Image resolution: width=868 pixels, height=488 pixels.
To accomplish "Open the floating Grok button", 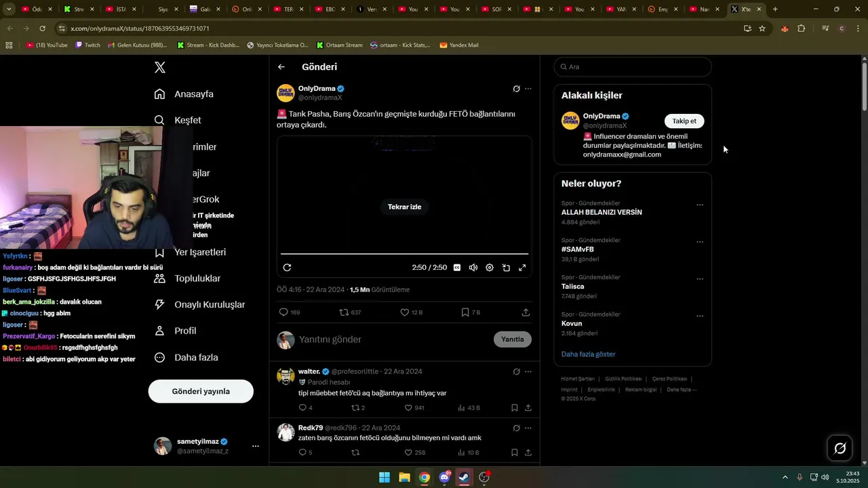I will click(x=840, y=448).
